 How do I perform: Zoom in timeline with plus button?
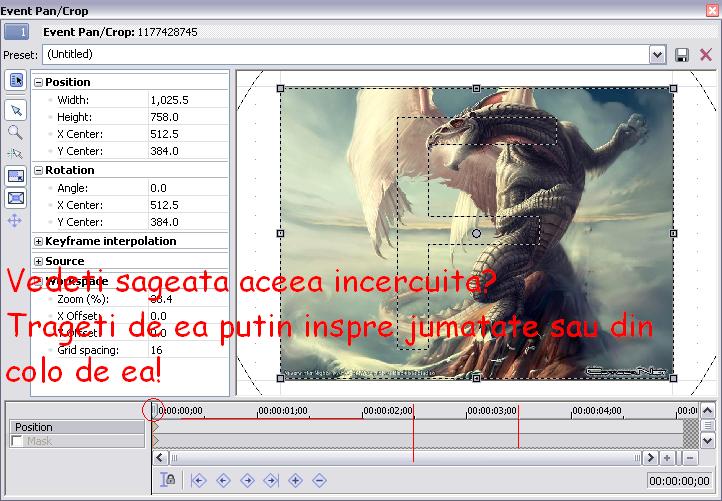[x=667, y=458]
